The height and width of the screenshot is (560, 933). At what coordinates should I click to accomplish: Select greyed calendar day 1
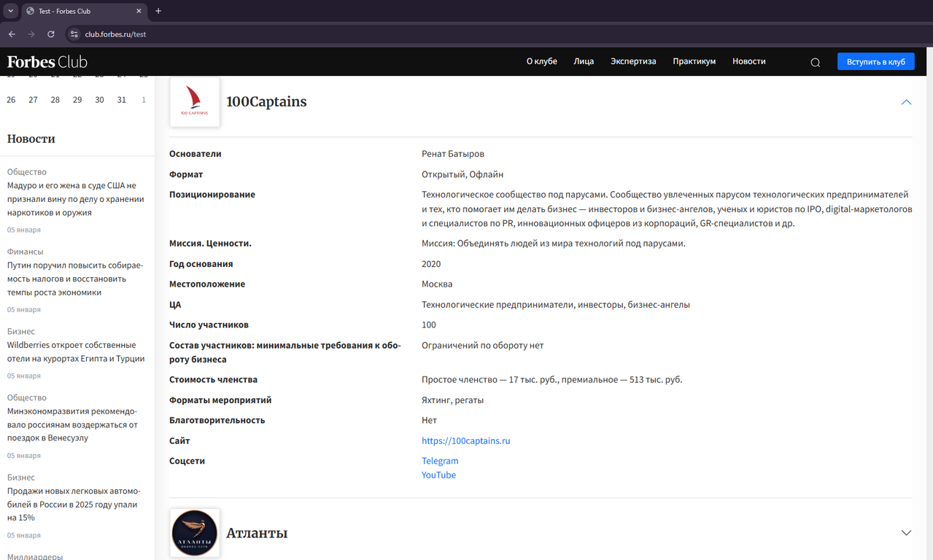(144, 100)
